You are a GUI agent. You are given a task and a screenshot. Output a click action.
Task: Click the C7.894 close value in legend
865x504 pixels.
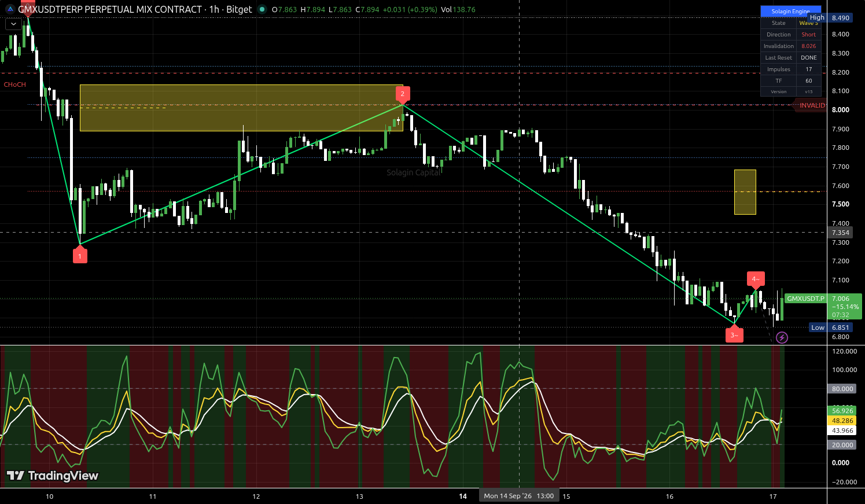pyautogui.click(x=367, y=9)
